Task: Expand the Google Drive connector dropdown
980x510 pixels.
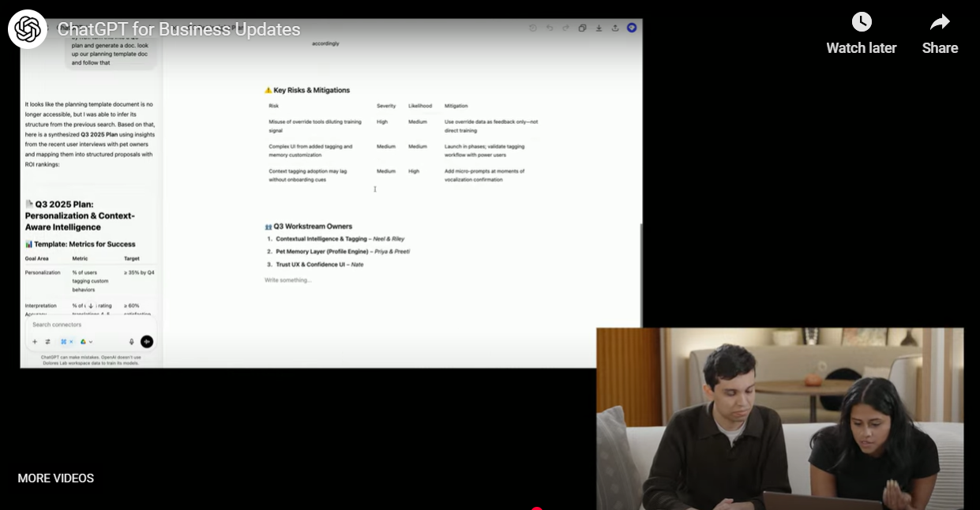Action: click(x=91, y=342)
